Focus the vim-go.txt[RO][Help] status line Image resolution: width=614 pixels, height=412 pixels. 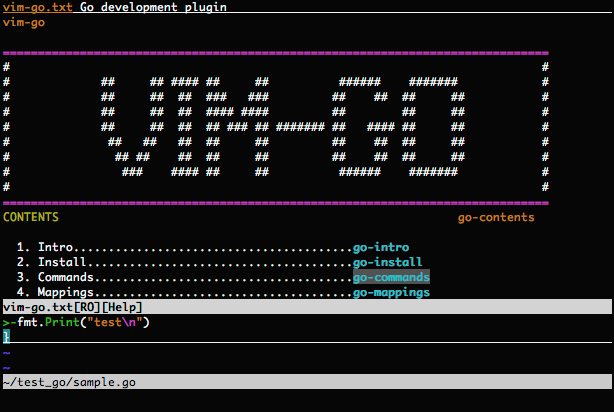pyautogui.click(x=307, y=307)
